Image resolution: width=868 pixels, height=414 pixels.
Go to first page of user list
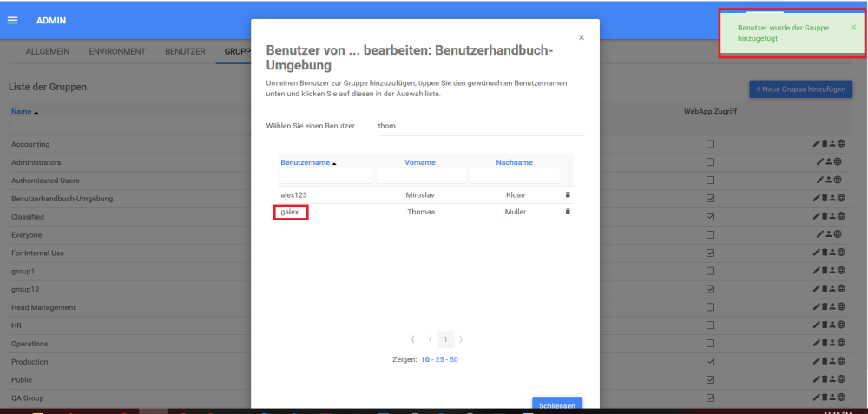coord(413,339)
